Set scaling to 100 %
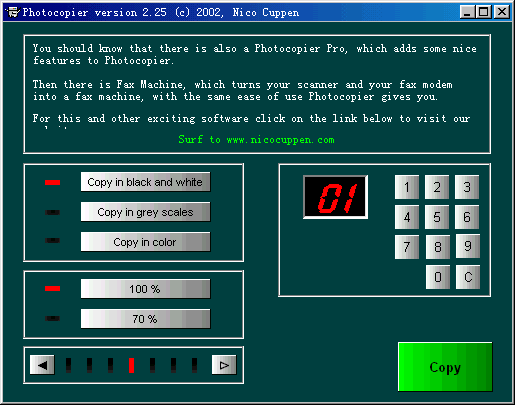515x405 pixels. 145,289
